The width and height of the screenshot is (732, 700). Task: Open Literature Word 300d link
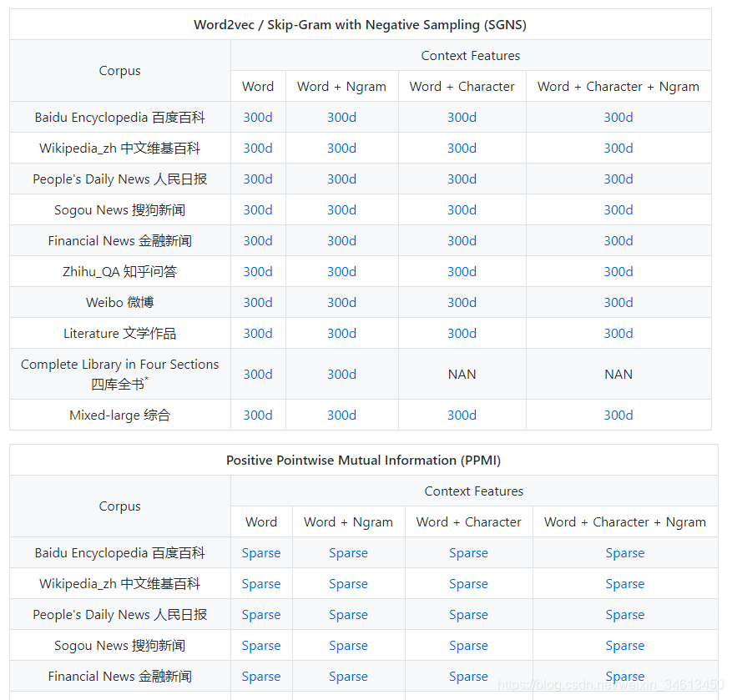258,333
